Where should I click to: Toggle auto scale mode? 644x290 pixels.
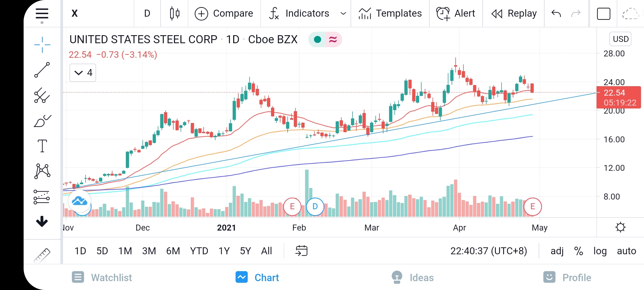[x=626, y=251]
